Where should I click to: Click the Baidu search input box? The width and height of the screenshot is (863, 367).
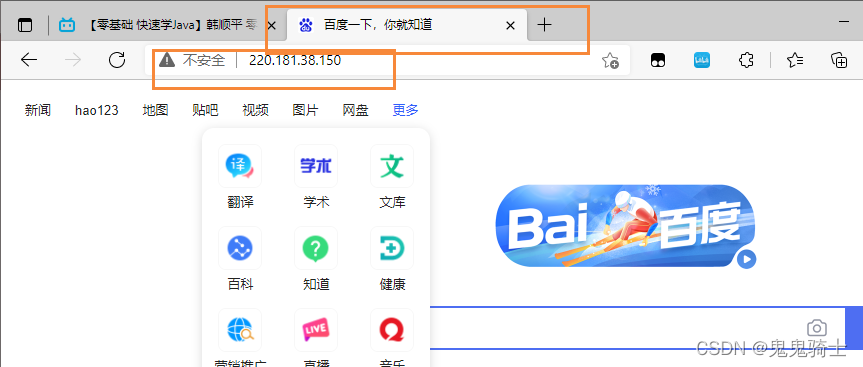637,328
